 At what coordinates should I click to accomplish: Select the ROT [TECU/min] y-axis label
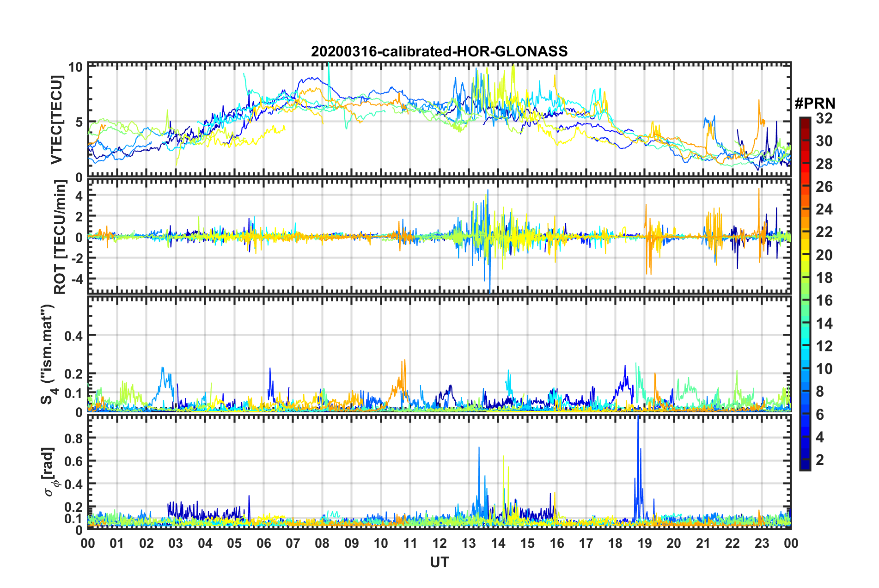60,237
